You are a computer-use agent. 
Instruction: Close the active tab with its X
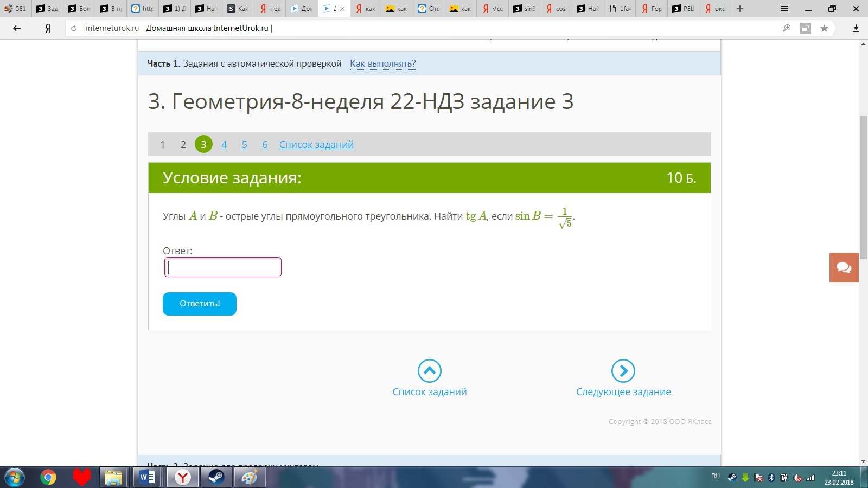coord(342,9)
